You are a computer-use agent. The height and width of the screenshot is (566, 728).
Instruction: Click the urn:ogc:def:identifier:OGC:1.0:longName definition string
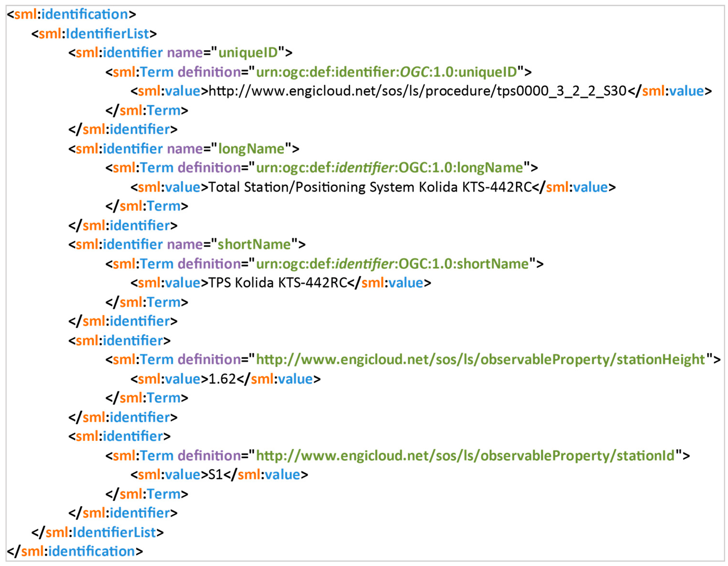pos(389,168)
